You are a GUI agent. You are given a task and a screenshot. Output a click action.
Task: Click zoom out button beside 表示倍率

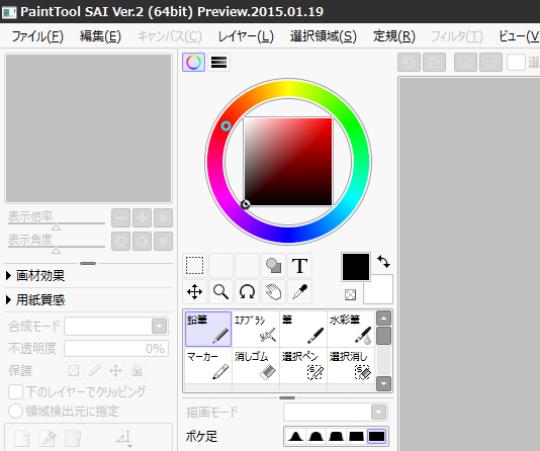pyautogui.click(x=121, y=218)
